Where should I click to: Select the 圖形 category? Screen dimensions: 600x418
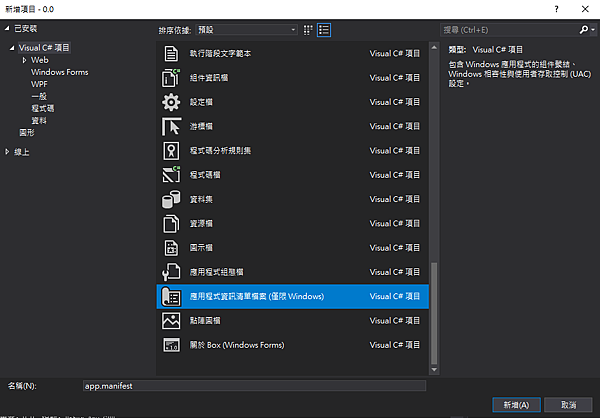[27, 132]
